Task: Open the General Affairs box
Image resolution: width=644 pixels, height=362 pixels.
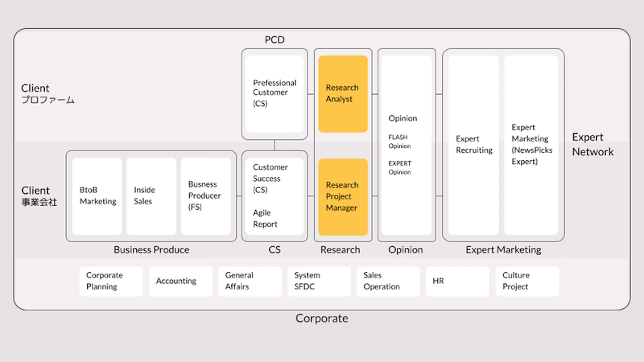Action: pos(250,281)
